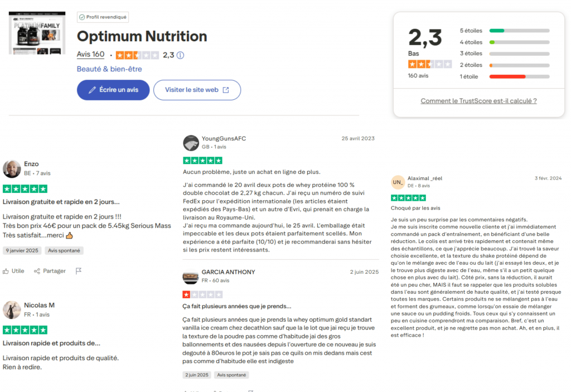Click the green checkmark on "Profil revendiqué" badge
The height and width of the screenshot is (392, 571).
[83, 17]
